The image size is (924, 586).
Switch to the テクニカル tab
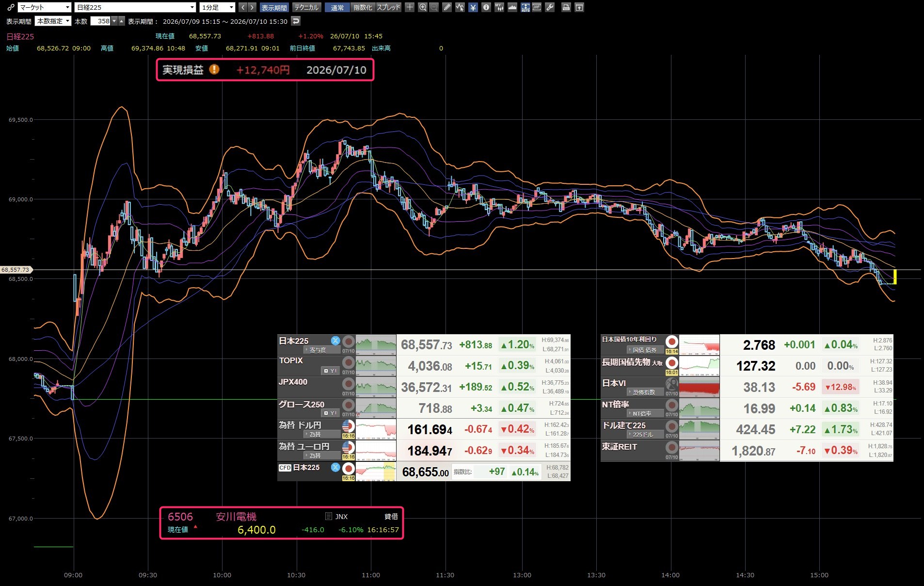click(306, 7)
